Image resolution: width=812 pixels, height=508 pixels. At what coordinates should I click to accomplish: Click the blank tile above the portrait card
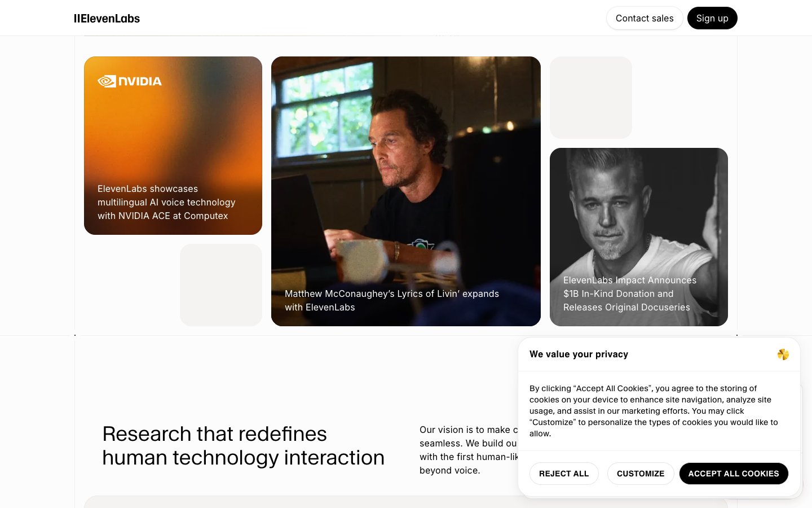(x=590, y=98)
